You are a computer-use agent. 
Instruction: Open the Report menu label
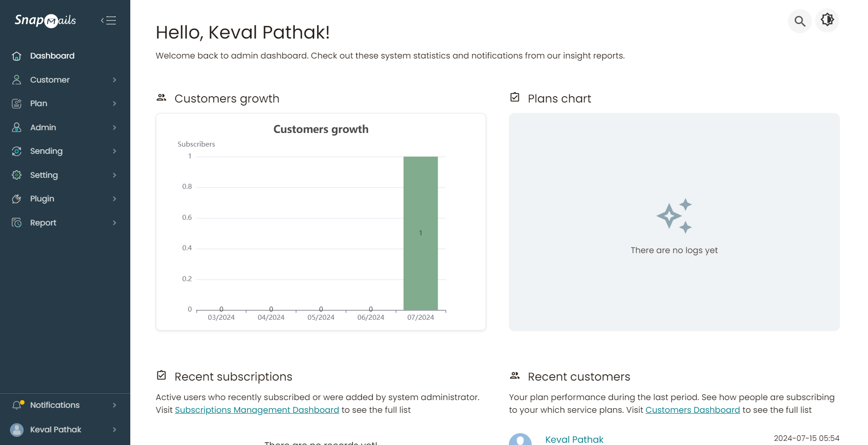(x=43, y=223)
